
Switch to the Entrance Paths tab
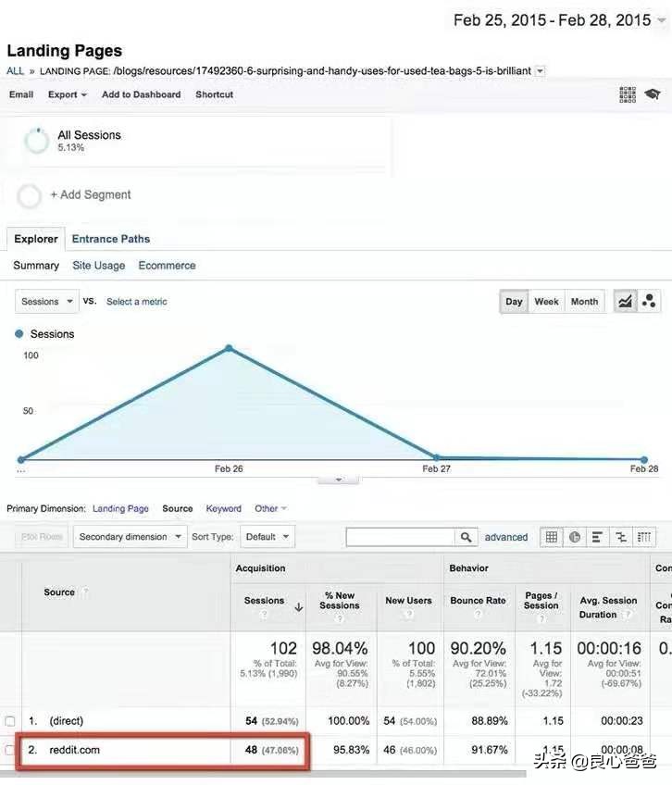click(x=111, y=239)
